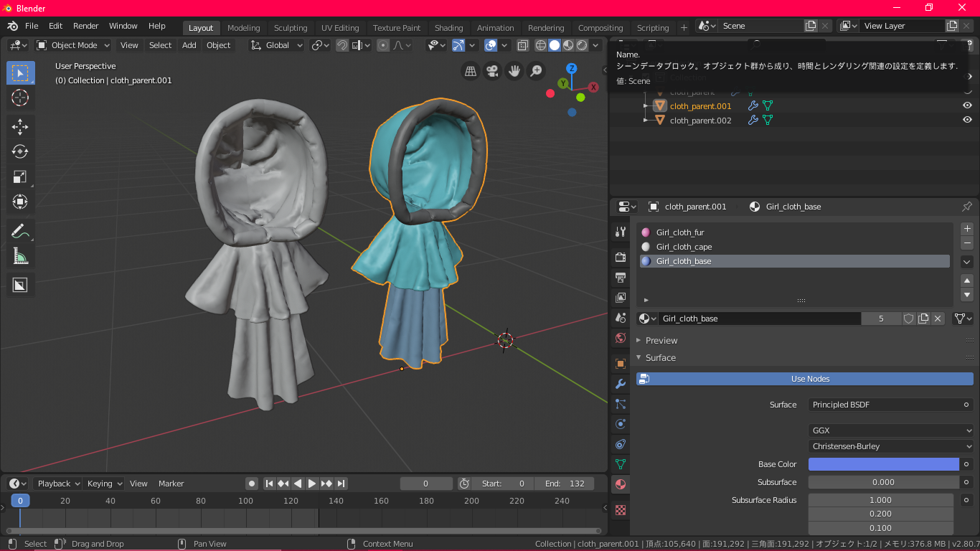980x551 pixels.
Task: Hide cloth_parent.001 with its eye icon
Action: 967,105
